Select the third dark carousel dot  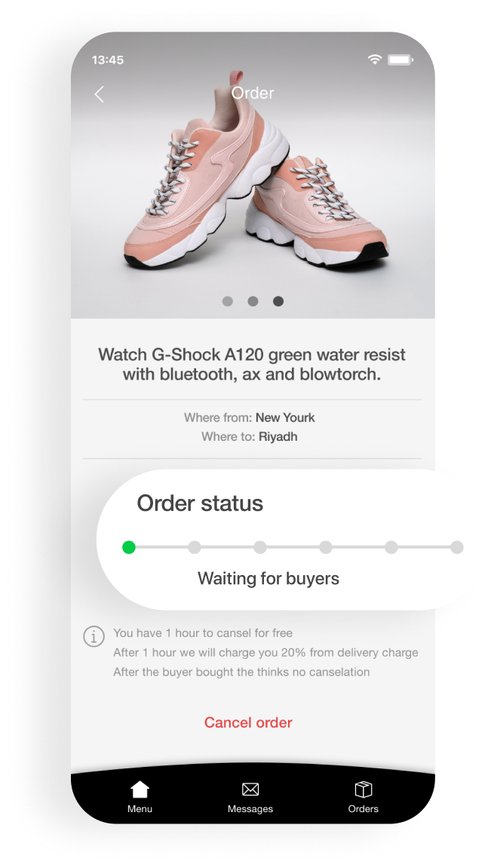point(278,301)
